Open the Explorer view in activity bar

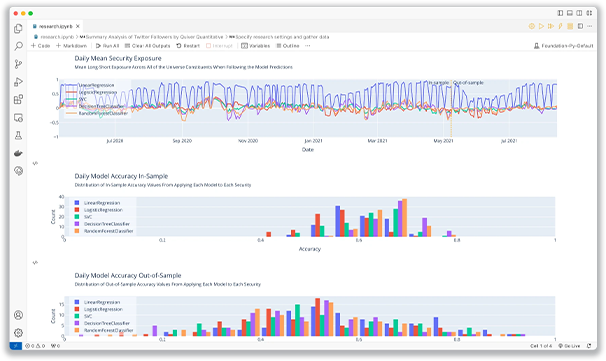pos(18,29)
